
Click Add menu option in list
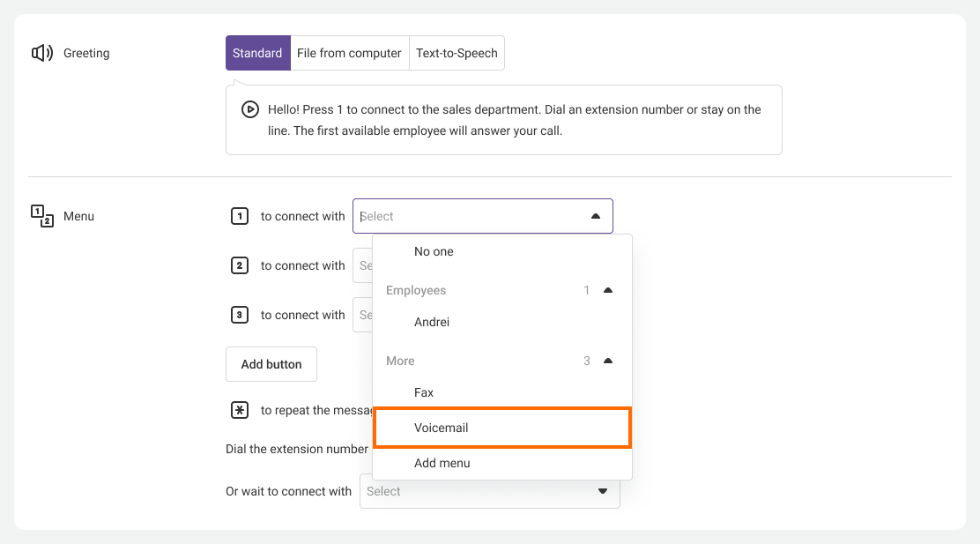click(442, 463)
